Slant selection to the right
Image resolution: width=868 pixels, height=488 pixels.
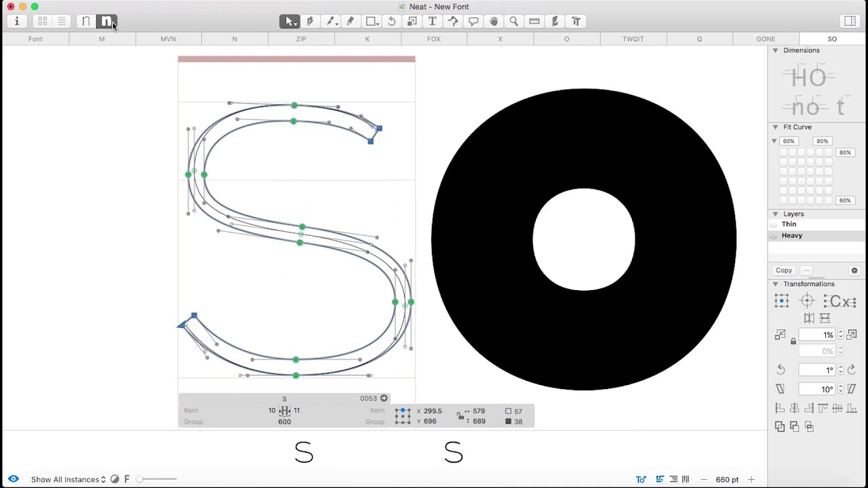point(852,389)
